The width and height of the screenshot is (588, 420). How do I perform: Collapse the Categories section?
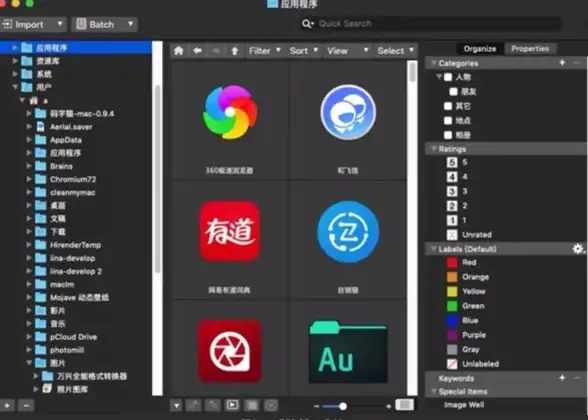coord(434,63)
